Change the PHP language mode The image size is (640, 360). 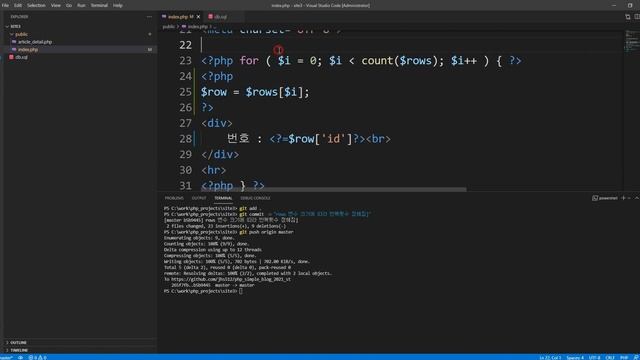(624, 357)
